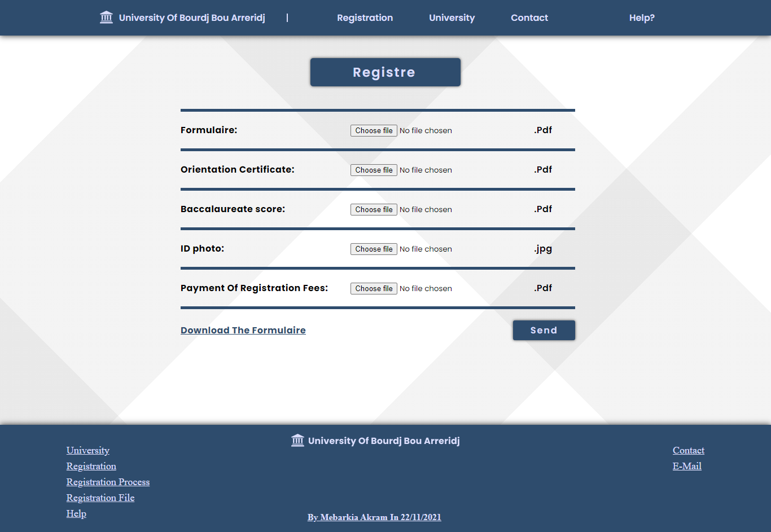Screen dimensions: 771x532
Task: Open footer Registration File link
Action: click(x=100, y=498)
